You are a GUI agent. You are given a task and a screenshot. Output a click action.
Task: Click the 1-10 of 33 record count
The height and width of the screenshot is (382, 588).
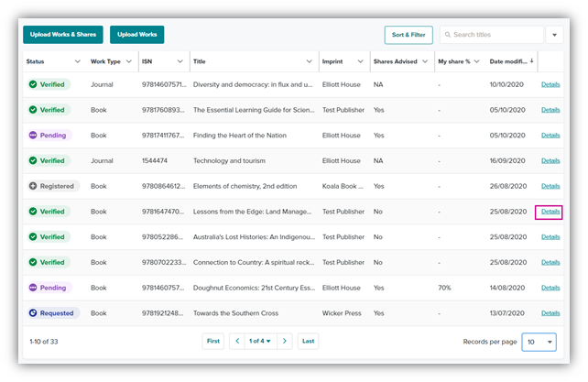[x=44, y=342]
